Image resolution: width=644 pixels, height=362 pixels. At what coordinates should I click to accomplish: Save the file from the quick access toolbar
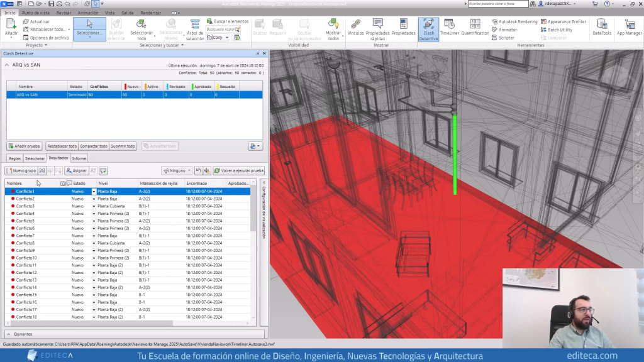click(x=51, y=4)
